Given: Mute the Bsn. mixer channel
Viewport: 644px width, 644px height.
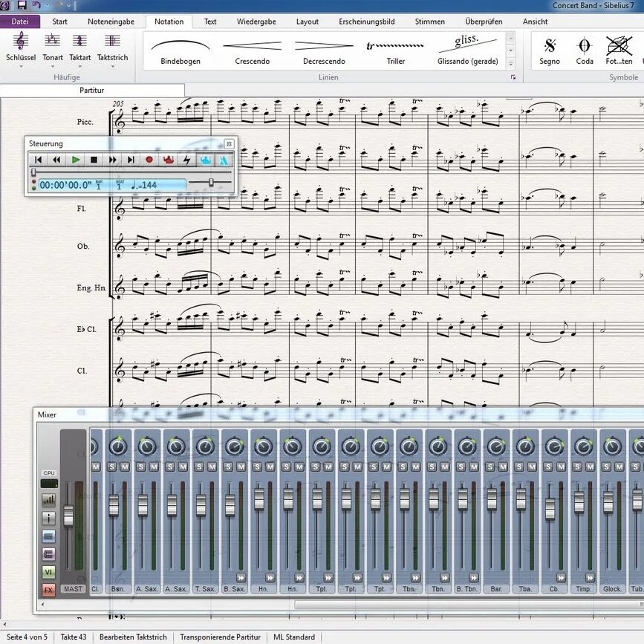Looking at the screenshot, I should click(125, 466).
